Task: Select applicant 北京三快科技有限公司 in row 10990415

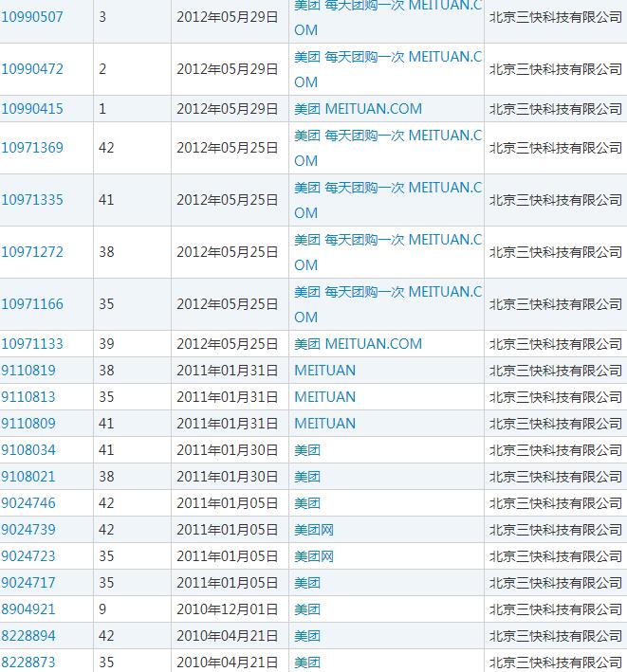Action: click(x=556, y=109)
